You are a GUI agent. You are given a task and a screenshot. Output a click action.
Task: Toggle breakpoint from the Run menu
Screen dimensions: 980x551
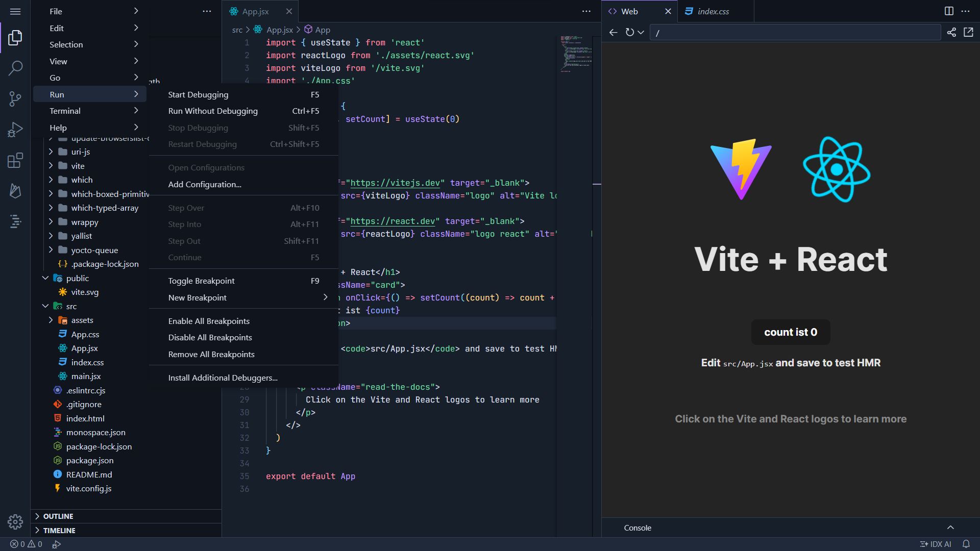coord(202,281)
